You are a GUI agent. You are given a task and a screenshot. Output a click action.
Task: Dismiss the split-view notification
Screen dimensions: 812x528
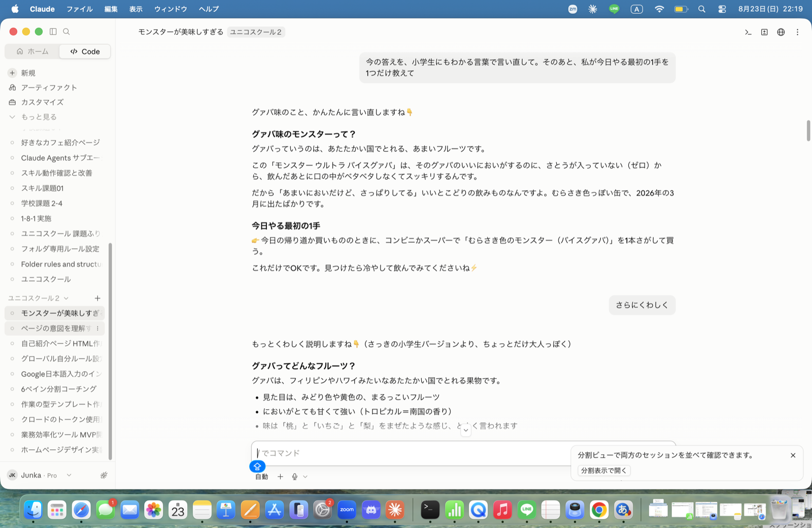click(x=793, y=455)
